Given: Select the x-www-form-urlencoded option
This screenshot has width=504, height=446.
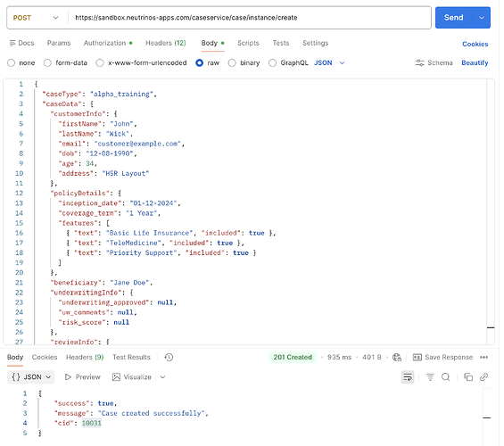Looking at the screenshot, I should tap(142, 63).
